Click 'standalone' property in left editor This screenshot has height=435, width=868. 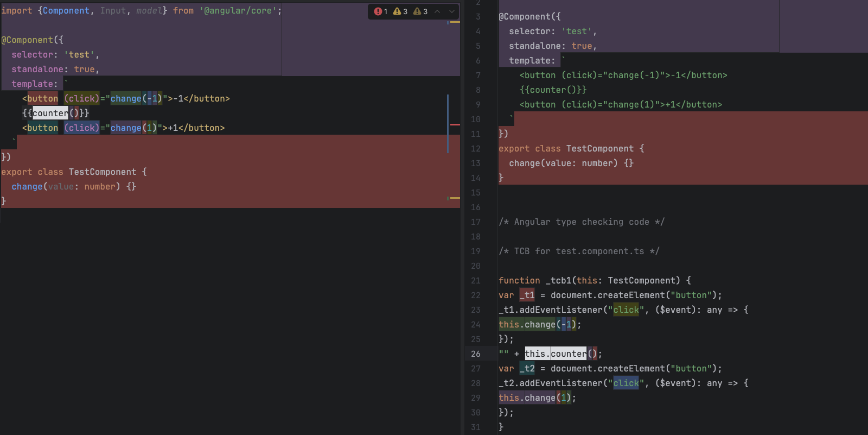[x=37, y=69]
